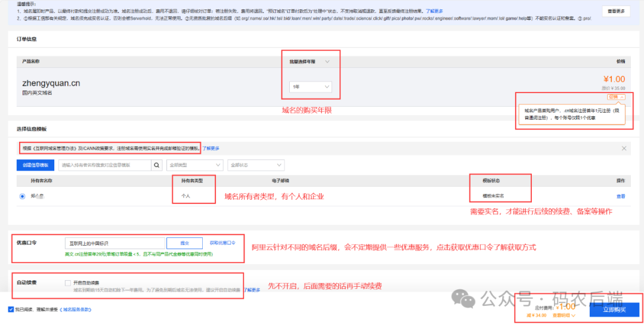The width and height of the screenshot is (644, 325).
Task: Select the holder template radio button
Action: coord(22,196)
